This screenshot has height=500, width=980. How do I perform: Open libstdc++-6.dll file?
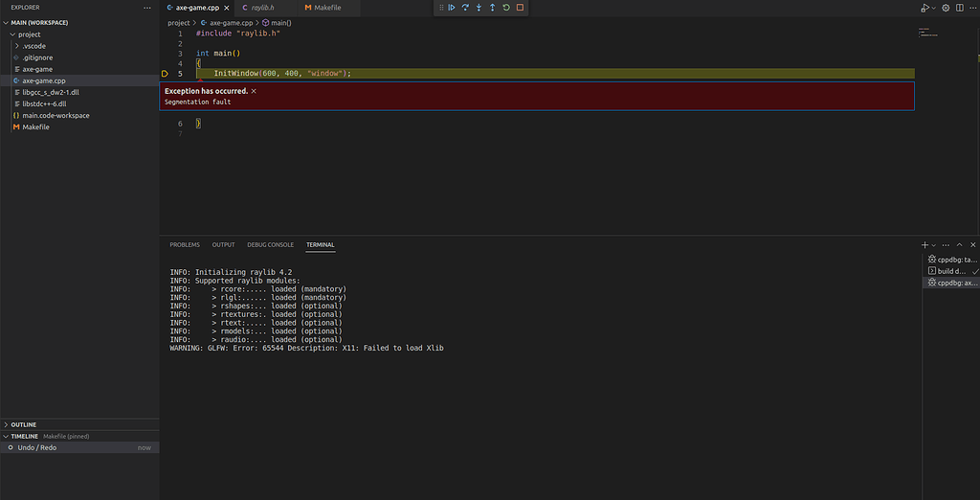tap(44, 103)
